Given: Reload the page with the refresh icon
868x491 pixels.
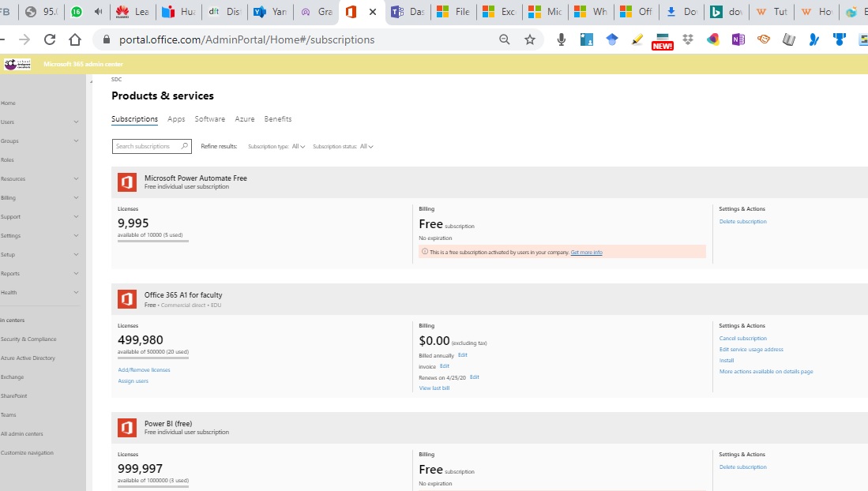Looking at the screenshot, I should pos(50,39).
